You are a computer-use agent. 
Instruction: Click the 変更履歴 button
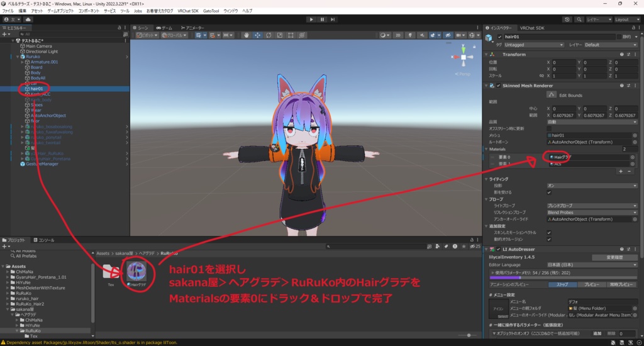(614, 257)
